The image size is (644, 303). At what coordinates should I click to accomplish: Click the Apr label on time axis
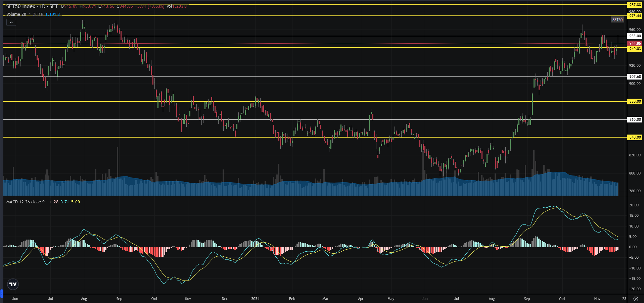[361, 299]
